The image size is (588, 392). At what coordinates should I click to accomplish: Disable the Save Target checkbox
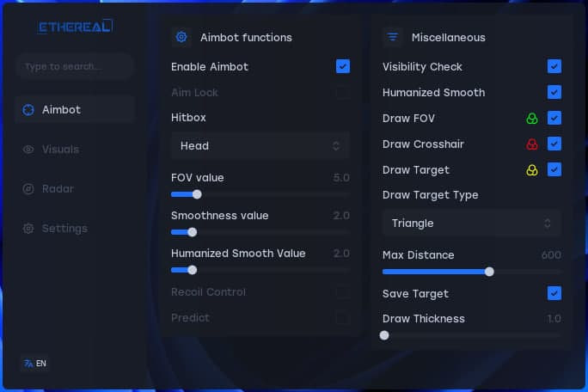(554, 293)
